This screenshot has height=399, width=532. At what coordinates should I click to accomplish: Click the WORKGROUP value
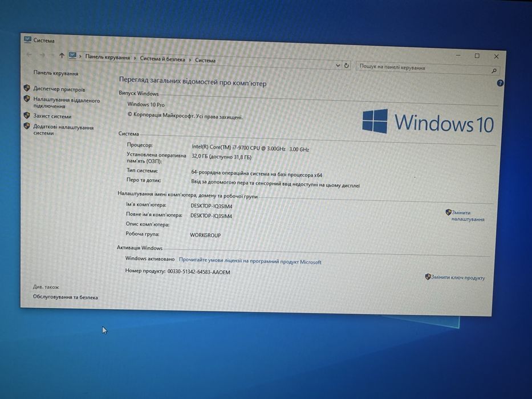(205, 235)
